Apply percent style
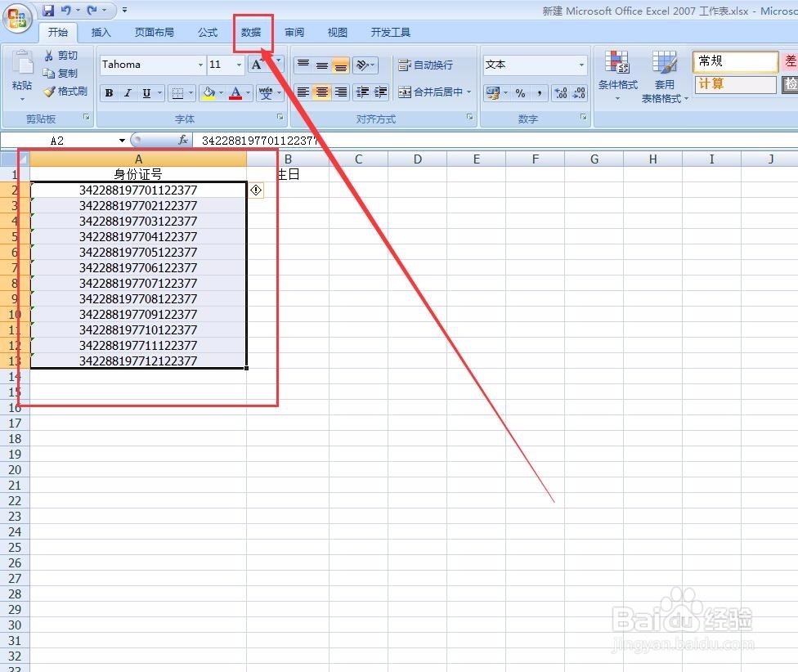Image resolution: width=798 pixels, height=672 pixels. coord(520,93)
